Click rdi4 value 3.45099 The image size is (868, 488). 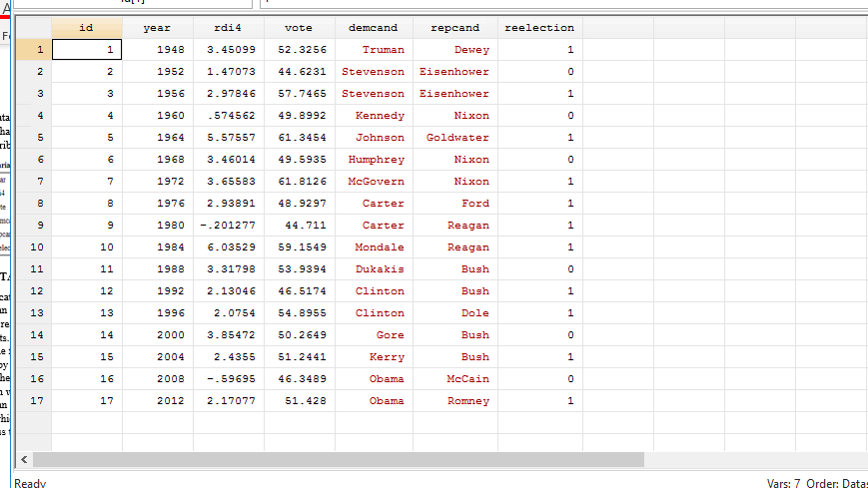[x=229, y=50]
